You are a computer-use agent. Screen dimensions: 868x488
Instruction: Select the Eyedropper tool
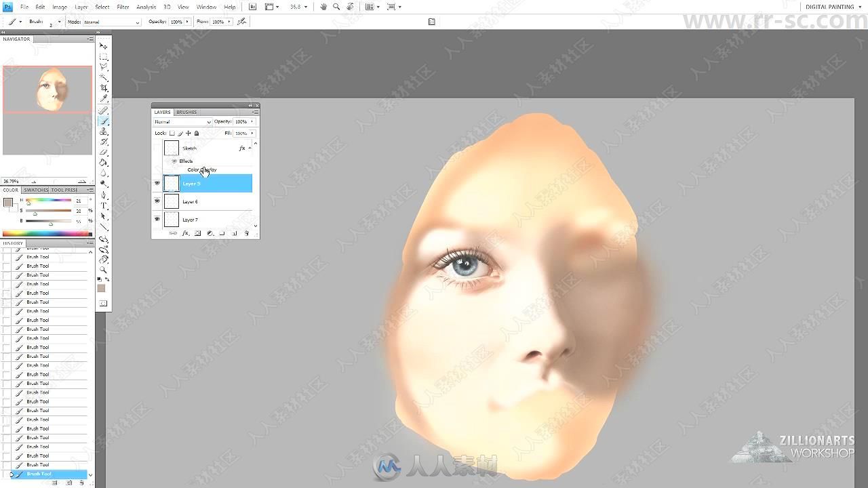104,99
